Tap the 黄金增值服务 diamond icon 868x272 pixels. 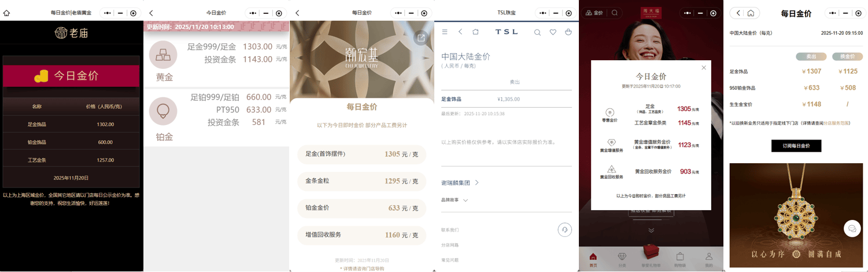point(611,142)
